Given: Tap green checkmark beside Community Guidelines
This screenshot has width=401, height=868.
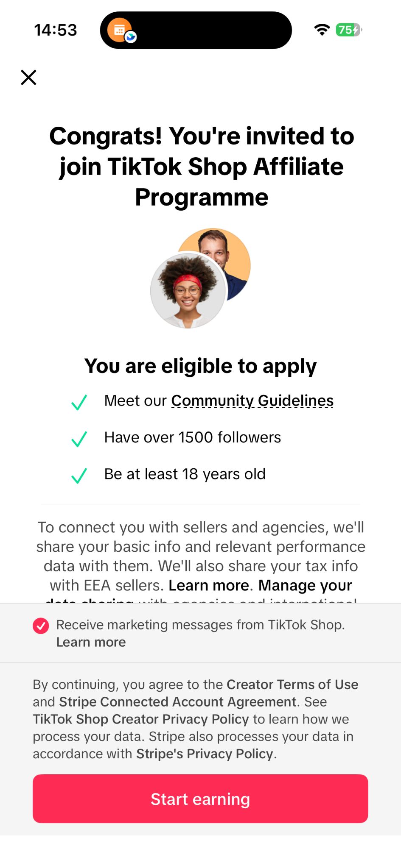Looking at the screenshot, I should click(79, 402).
